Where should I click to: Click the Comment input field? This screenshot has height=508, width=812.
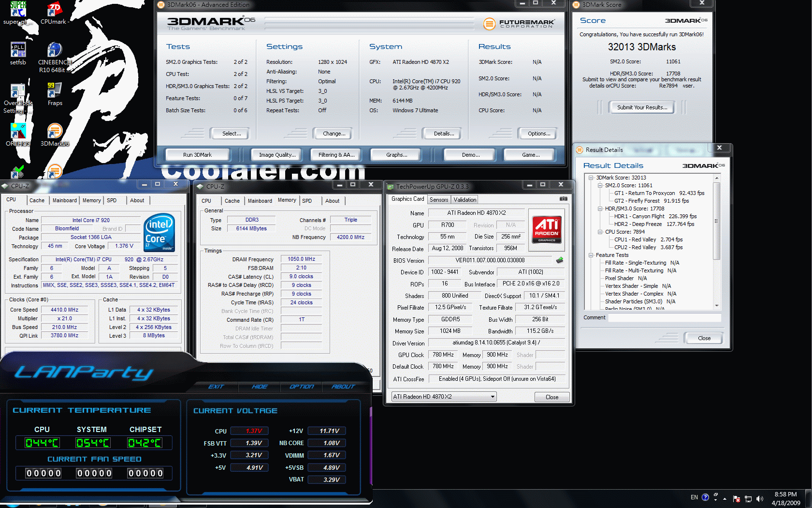pyautogui.click(x=665, y=318)
